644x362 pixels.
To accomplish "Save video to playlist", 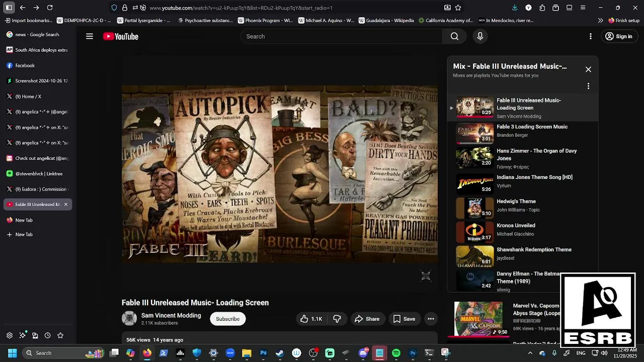I will pos(404,319).
